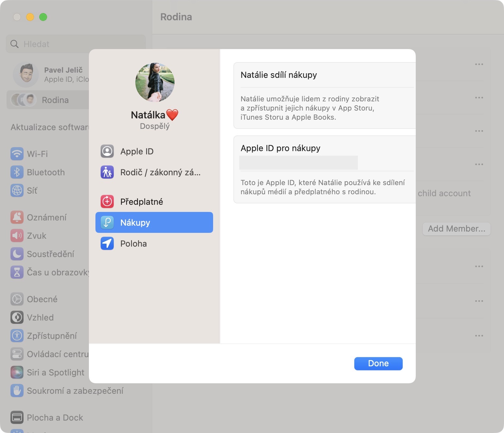
Task: Select the Nákupy section
Action: pyautogui.click(x=154, y=222)
